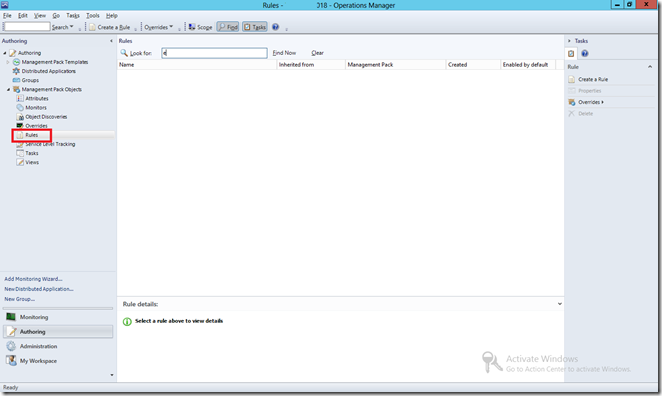Click the Tasks clipboard icon tab
This screenshot has height=396, width=662.
pyautogui.click(x=571, y=54)
